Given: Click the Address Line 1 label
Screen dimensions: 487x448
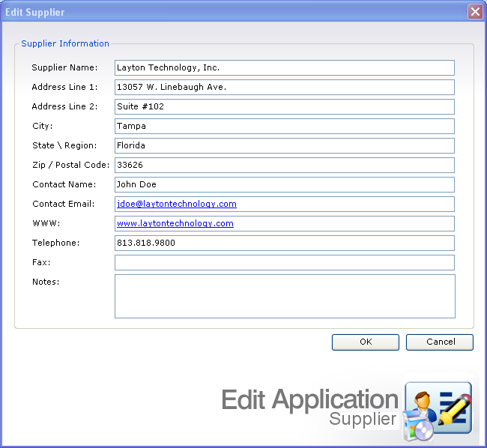Looking at the screenshot, I should point(64,87).
